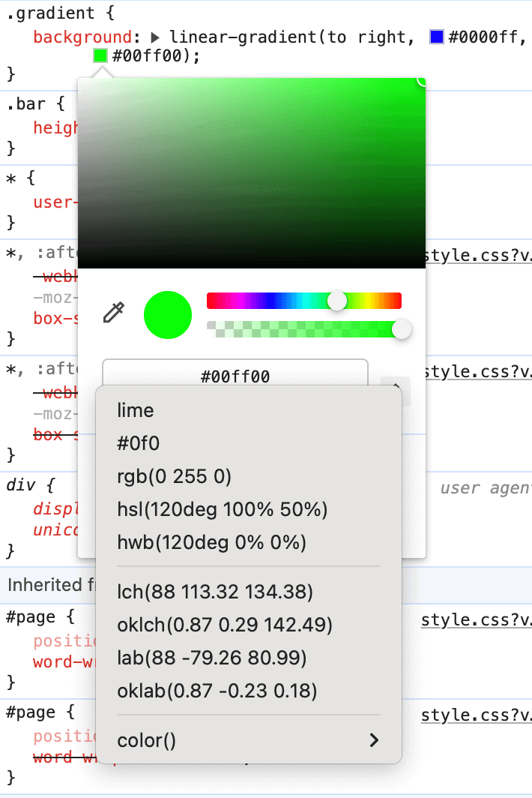Select the #0f0 short hex format
This screenshot has width=532, height=798.
click(249, 443)
